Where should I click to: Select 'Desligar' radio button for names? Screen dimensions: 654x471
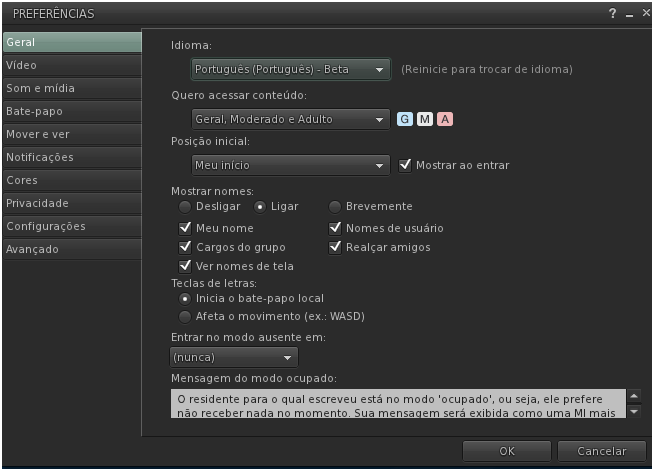pos(185,206)
